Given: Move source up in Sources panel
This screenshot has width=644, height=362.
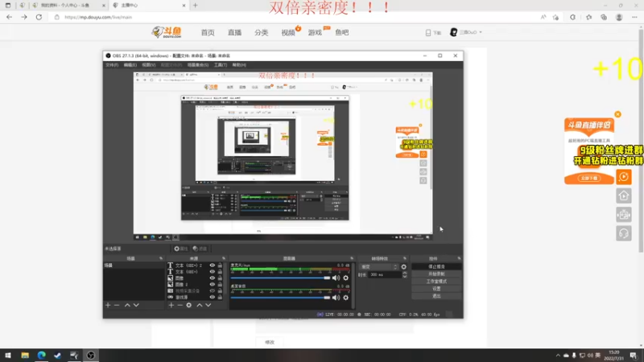Looking at the screenshot, I should pos(200,306).
